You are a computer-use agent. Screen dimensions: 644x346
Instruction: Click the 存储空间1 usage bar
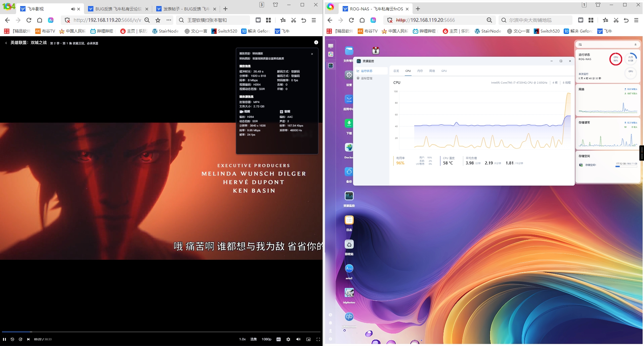click(626, 166)
